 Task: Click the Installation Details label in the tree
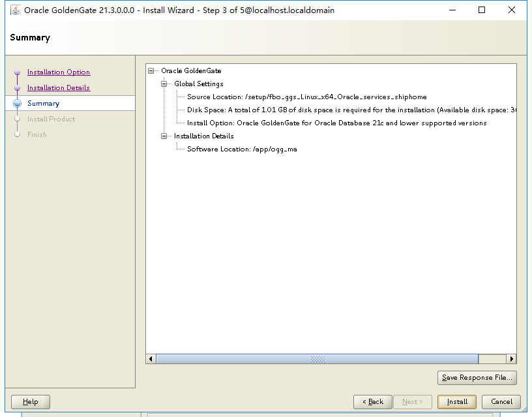click(x=203, y=136)
